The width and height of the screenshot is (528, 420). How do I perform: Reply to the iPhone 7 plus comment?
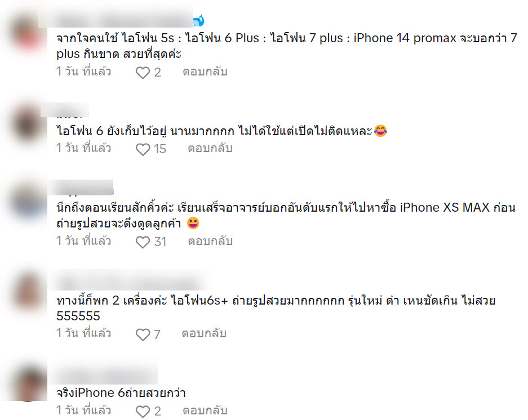(x=205, y=72)
